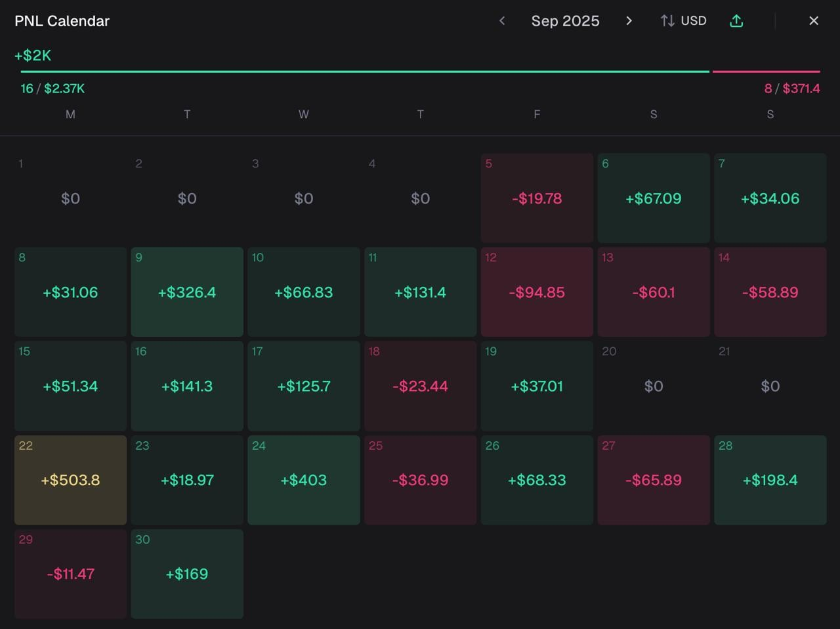Open September 29 cell with -$11.47
Viewport: 840px width, 629px height.
(70, 574)
